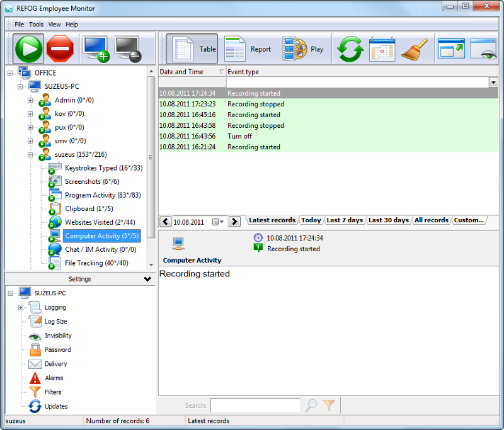504x430 pixels.
Task: Select Clipboard log
Action: tap(89, 209)
